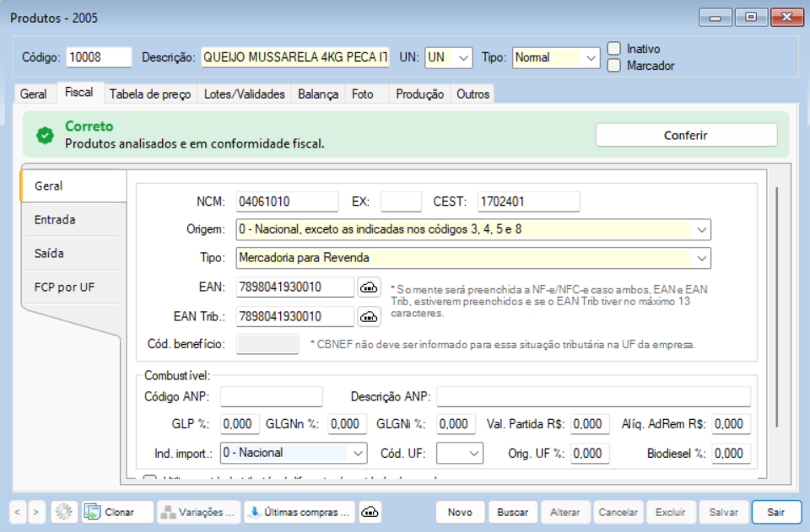The image size is (810, 532).
Task: Click the vertical scrollbar of fiscal panel
Action: [x=776, y=307]
